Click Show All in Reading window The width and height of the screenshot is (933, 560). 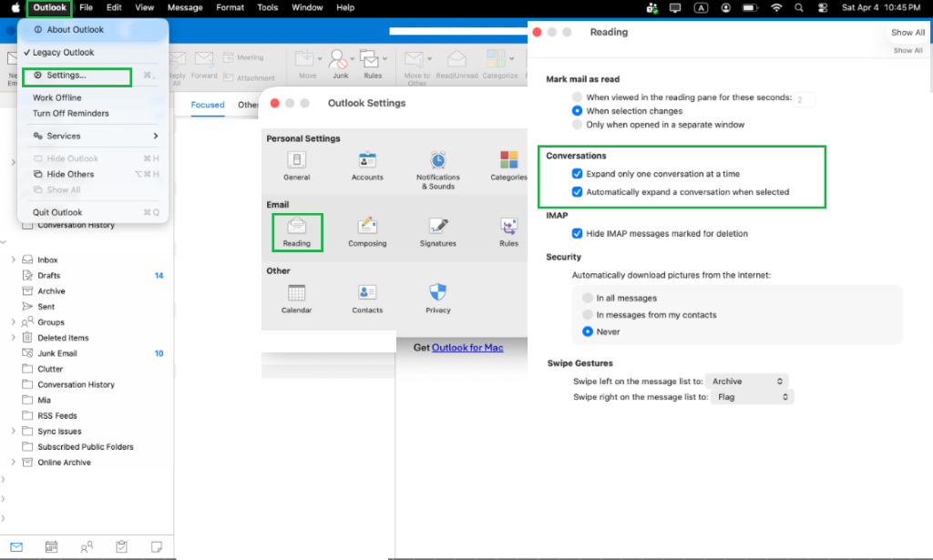coord(907,33)
